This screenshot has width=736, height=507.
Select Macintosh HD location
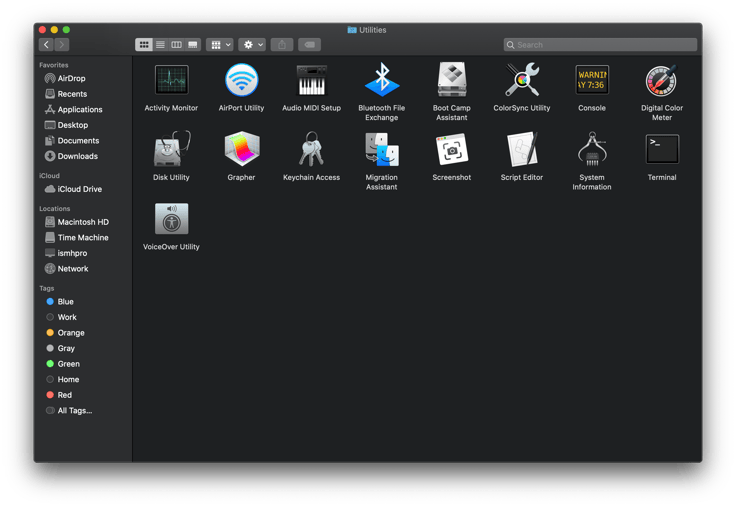[x=77, y=222]
